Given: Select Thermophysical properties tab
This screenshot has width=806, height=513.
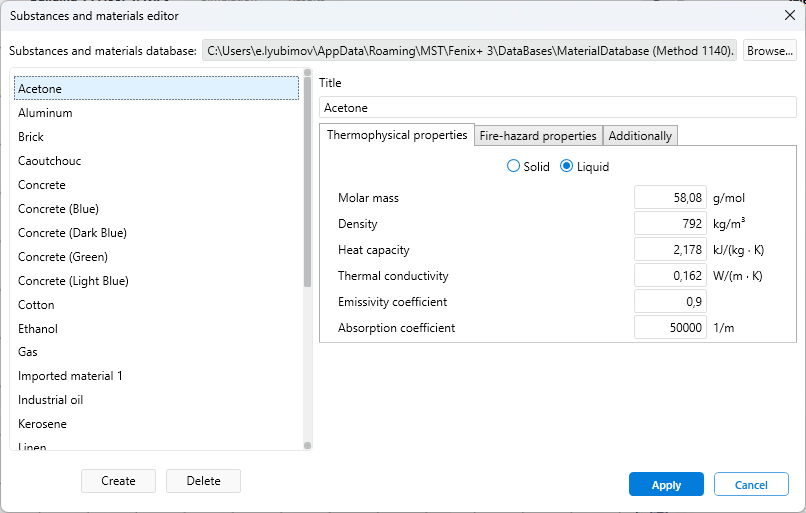Looking at the screenshot, I should click(397, 135).
